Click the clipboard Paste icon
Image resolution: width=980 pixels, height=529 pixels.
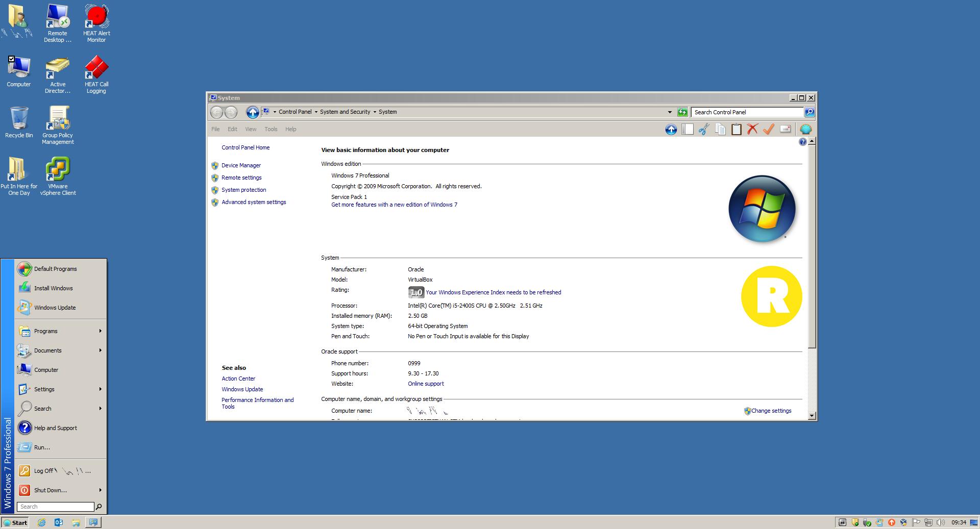click(737, 130)
